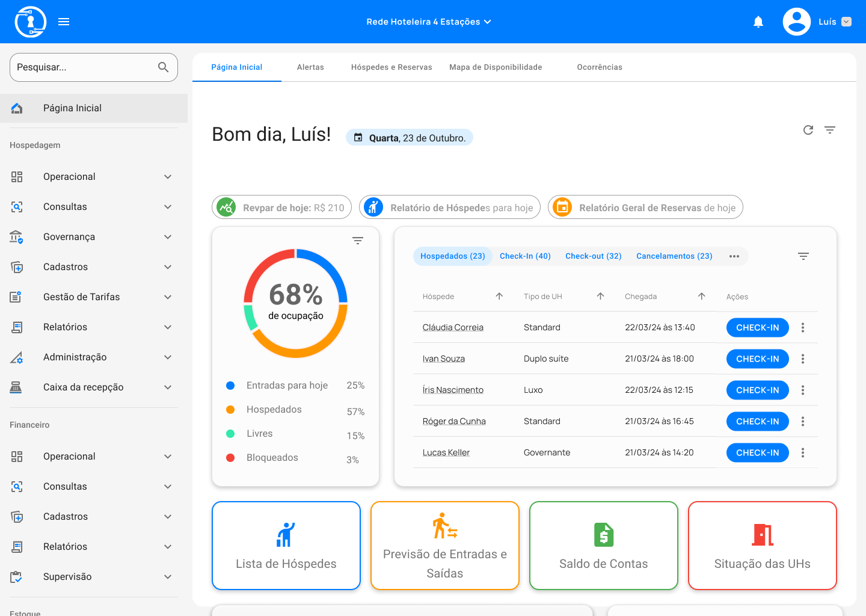Click the three-dots overflow in guest tabs

[734, 256]
